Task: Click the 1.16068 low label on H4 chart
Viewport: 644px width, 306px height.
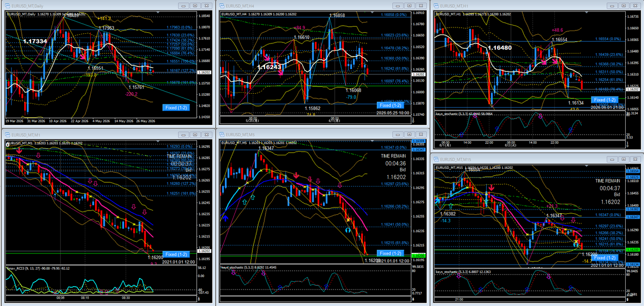Action: [x=353, y=90]
